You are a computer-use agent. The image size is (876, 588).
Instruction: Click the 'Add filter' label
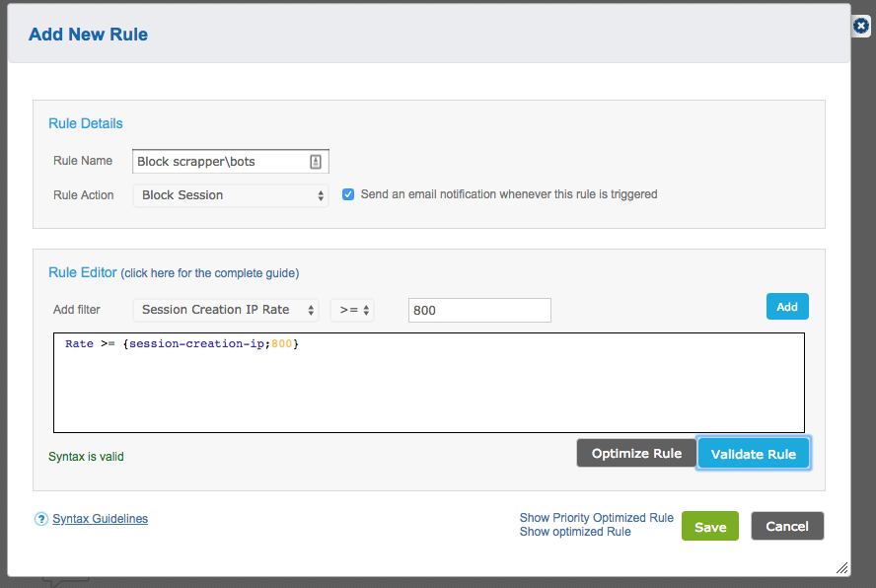pyautogui.click(x=77, y=310)
